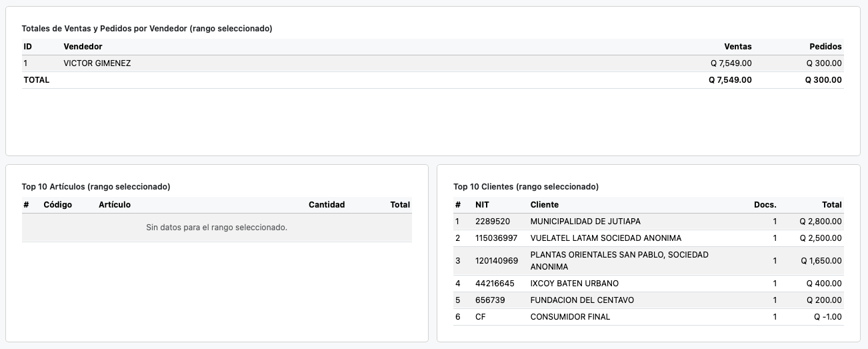Screen dimensions: 868x349
Task: Select VUELATEL LATAM SOCIEDAD ANONIMA row
Action: (x=605, y=238)
